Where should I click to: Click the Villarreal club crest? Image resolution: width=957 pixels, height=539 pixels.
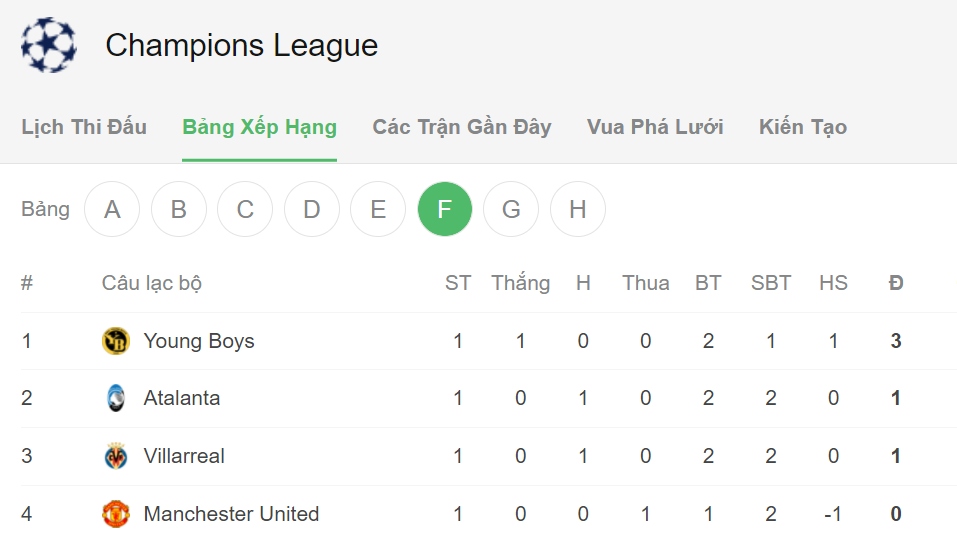click(115, 456)
